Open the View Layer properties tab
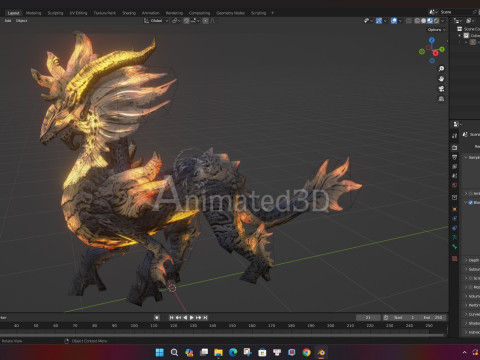 pos(454,166)
